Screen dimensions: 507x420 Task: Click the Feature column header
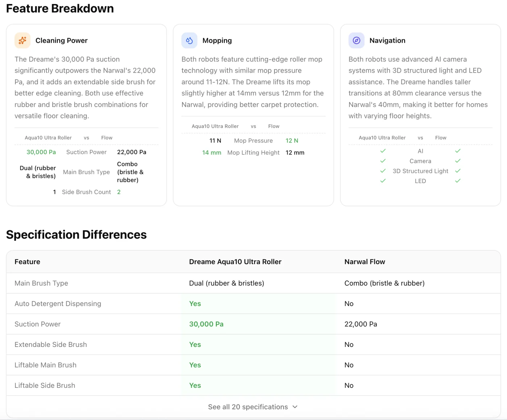pos(28,262)
